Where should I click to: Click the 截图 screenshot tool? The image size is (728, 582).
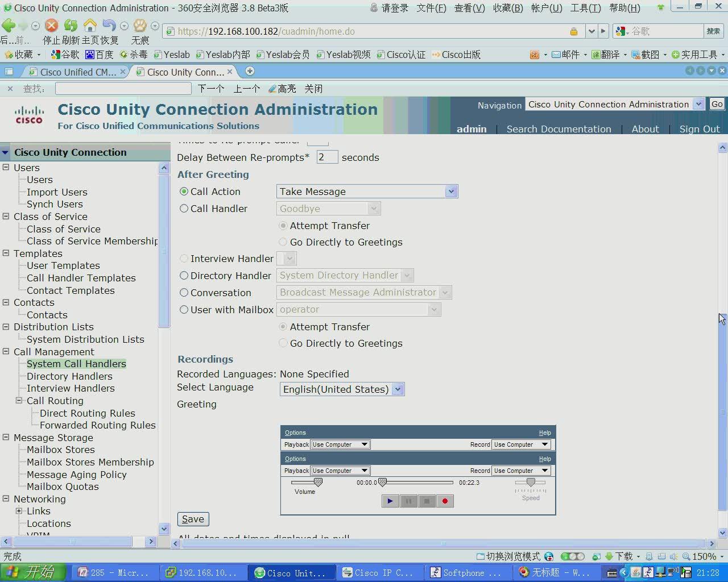pyautogui.click(x=646, y=55)
